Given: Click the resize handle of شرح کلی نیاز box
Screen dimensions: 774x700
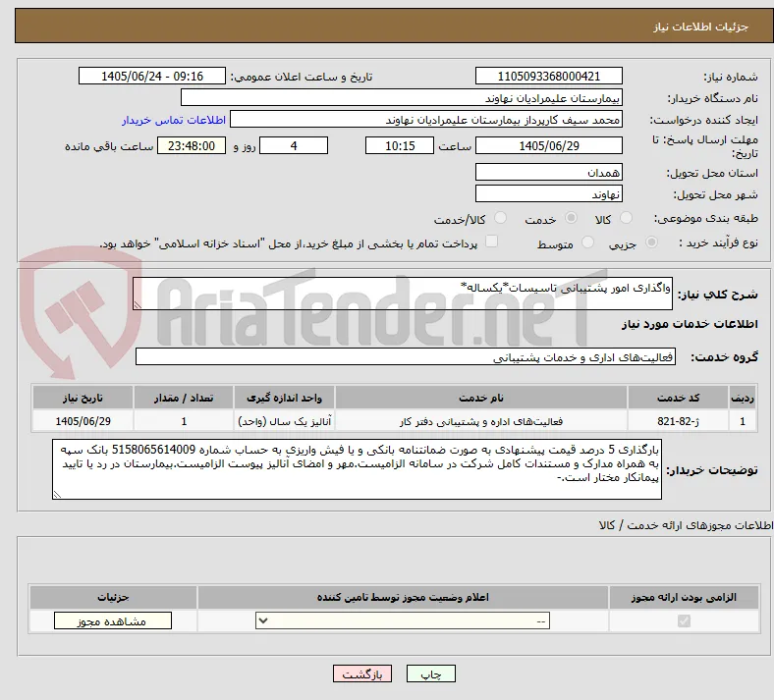Looking at the screenshot, I should point(138,305).
